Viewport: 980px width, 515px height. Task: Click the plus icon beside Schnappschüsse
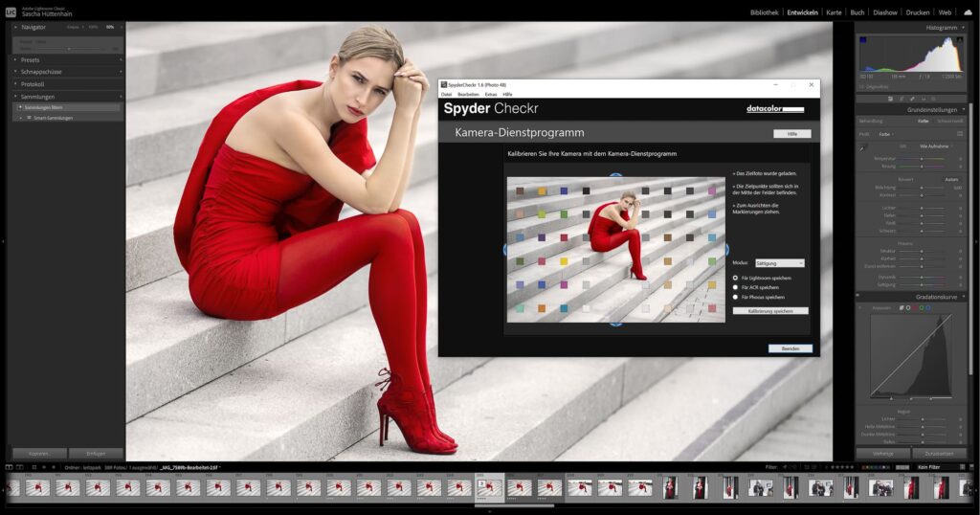121,72
